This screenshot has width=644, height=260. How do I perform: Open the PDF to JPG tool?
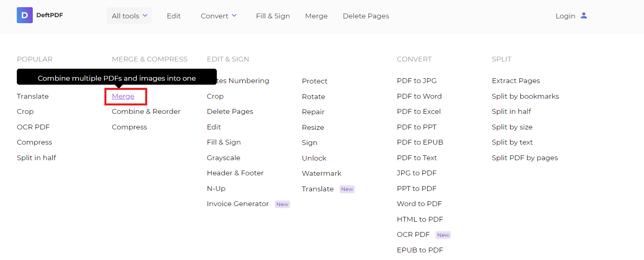[417, 80]
